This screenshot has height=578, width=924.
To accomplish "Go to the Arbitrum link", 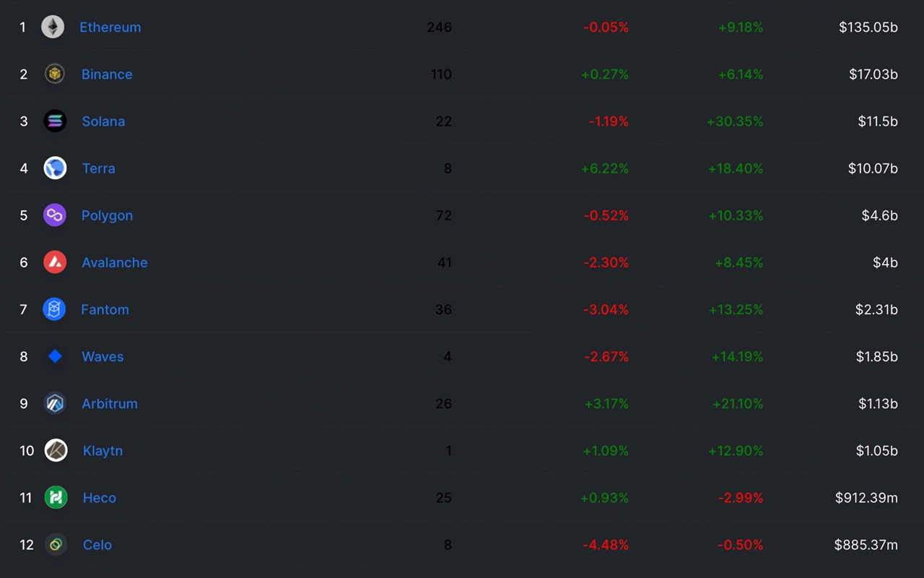I will tap(109, 403).
